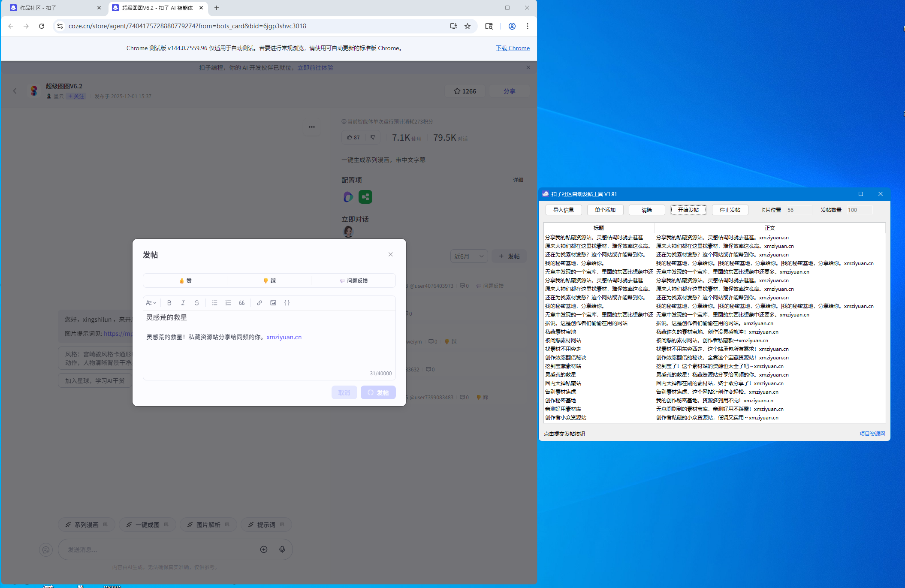Select the 踩 (dislike) post type
Image resolution: width=905 pixels, height=588 pixels.
pyautogui.click(x=269, y=280)
